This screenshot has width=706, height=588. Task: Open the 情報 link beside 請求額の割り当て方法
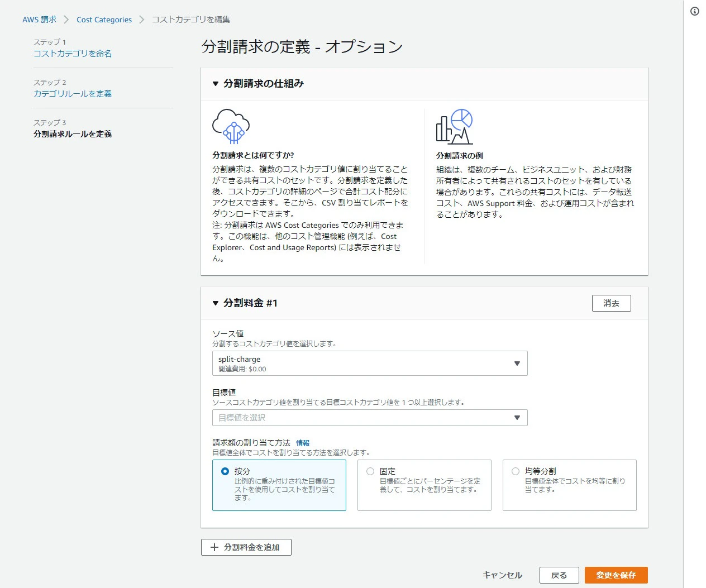(303, 443)
